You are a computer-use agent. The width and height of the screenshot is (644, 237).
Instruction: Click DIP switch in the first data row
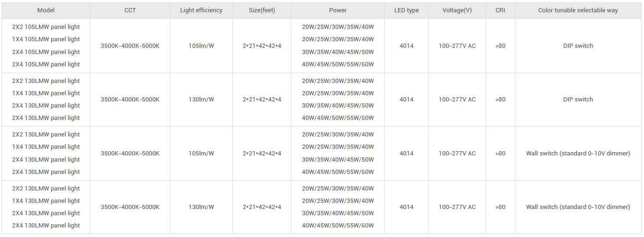tap(578, 46)
